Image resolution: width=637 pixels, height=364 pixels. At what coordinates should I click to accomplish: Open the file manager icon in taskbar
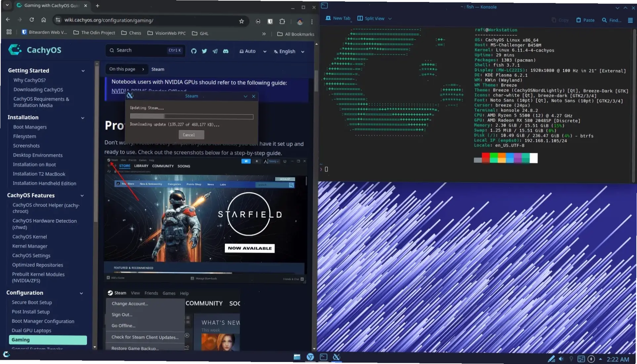(x=297, y=357)
